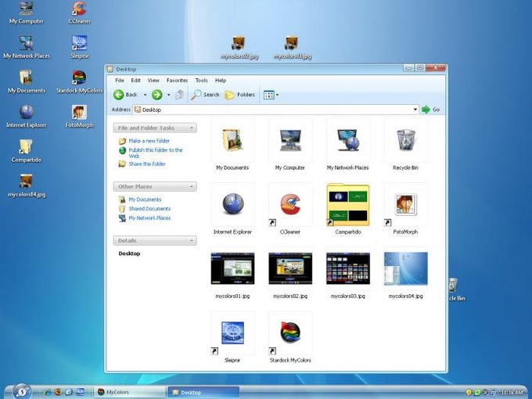
Task: Click the Desktop taskbar button
Action: 203,392
